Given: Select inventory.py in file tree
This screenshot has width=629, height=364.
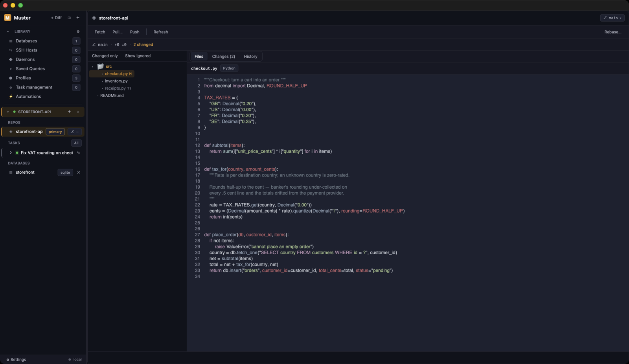Looking at the screenshot, I should (116, 81).
